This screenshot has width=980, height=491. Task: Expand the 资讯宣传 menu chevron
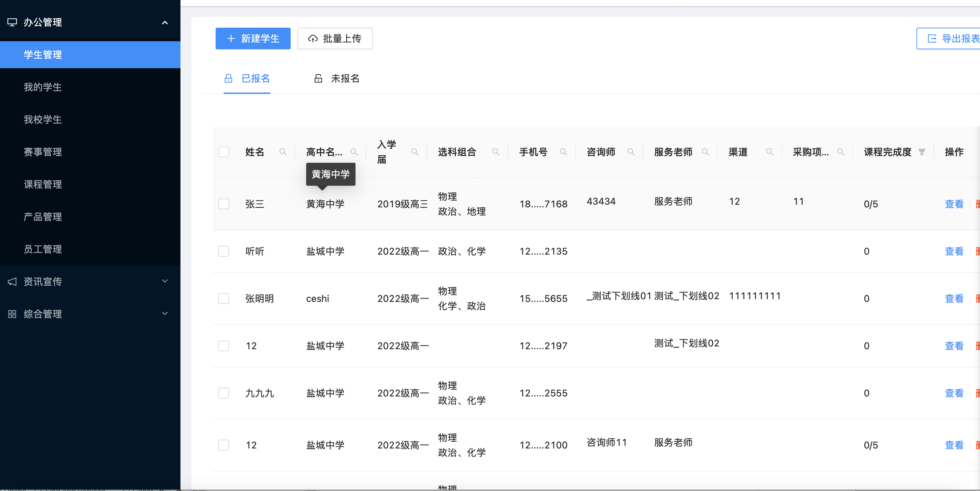(x=165, y=281)
